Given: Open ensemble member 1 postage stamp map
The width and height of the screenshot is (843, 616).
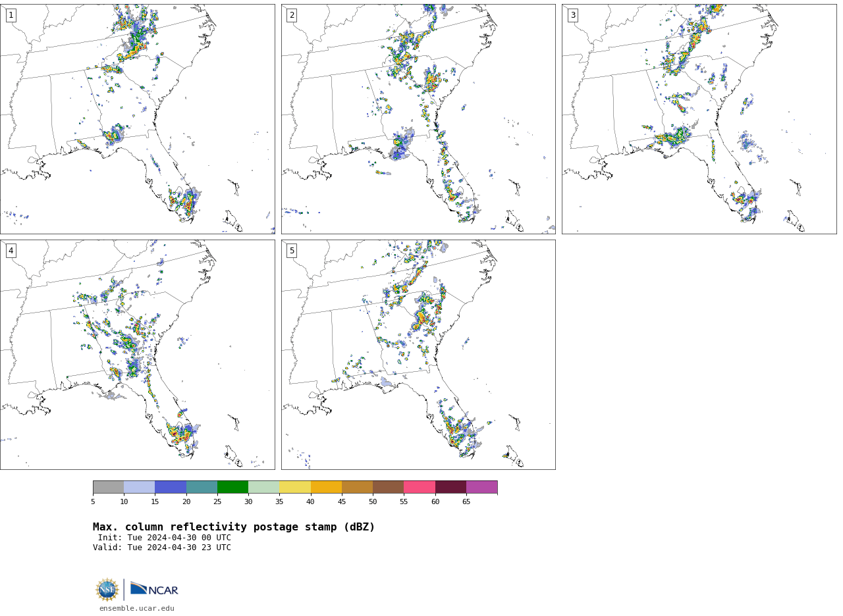Looking at the screenshot, I should pyautogui.click(x=138, y=119).
